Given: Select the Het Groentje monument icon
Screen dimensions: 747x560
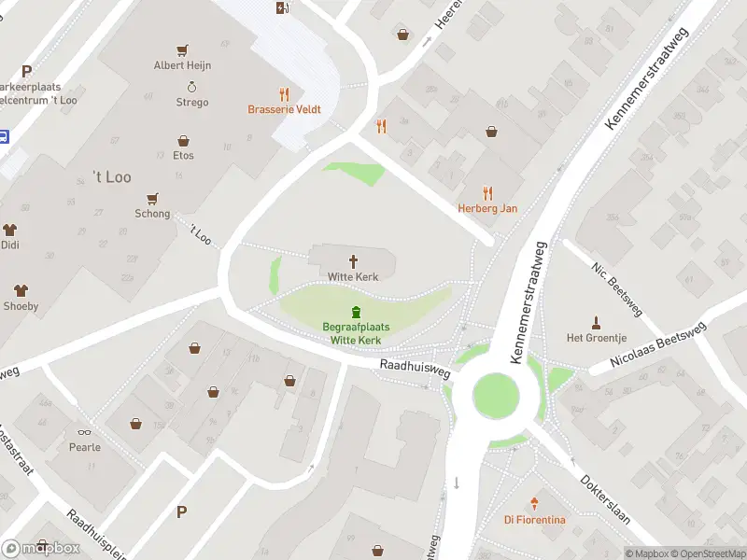Looking at the screenshot, I should [596, 323].
